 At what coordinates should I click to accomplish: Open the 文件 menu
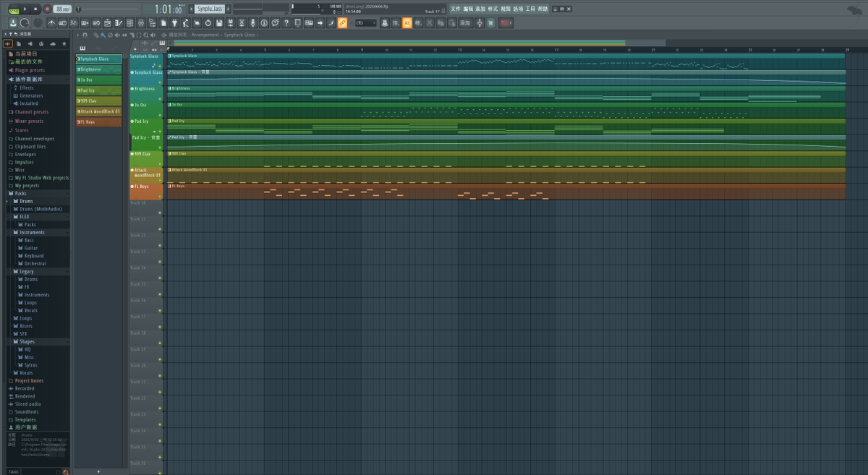pos(455,9)
